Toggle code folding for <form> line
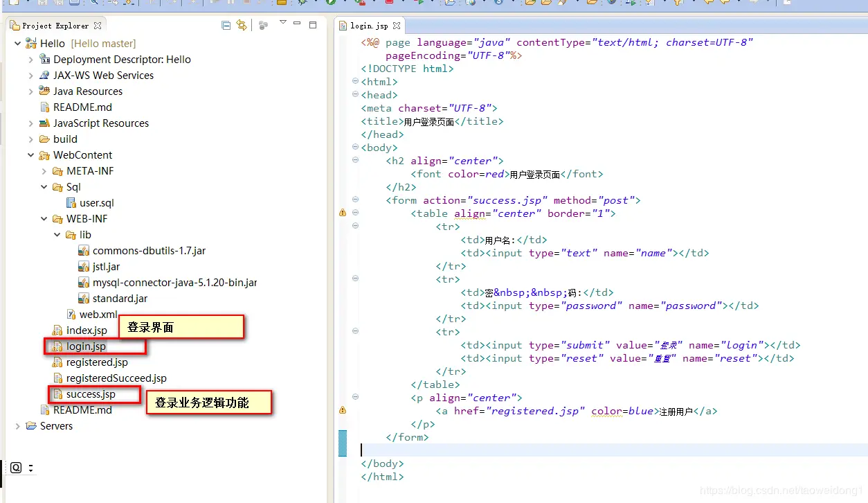This screenshot has width=868, height=503. tap(355, 200)
